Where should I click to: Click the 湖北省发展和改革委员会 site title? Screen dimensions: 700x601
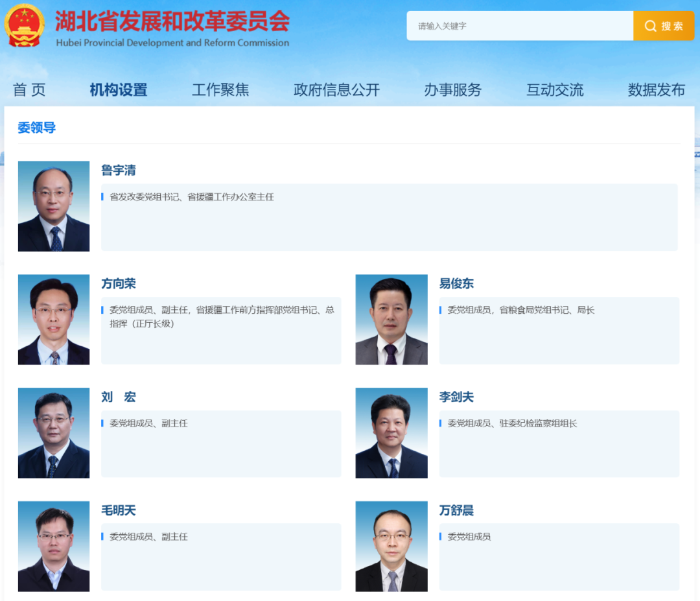point(172,22)
